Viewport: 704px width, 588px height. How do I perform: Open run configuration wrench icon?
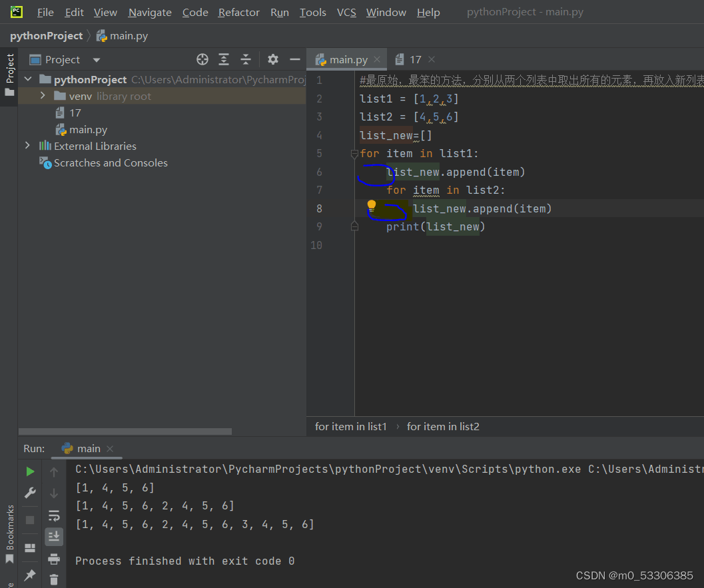tap(30, 493)
